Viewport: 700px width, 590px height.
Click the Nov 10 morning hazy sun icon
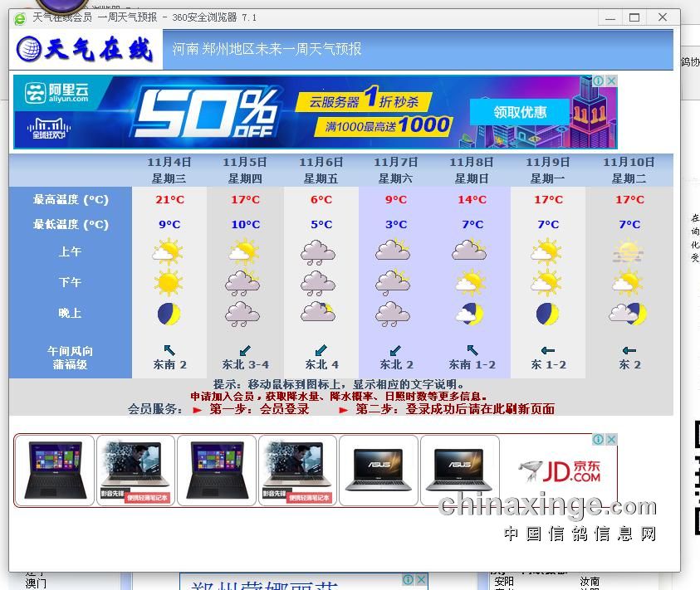pyautogui.click(x=628, y=251)
